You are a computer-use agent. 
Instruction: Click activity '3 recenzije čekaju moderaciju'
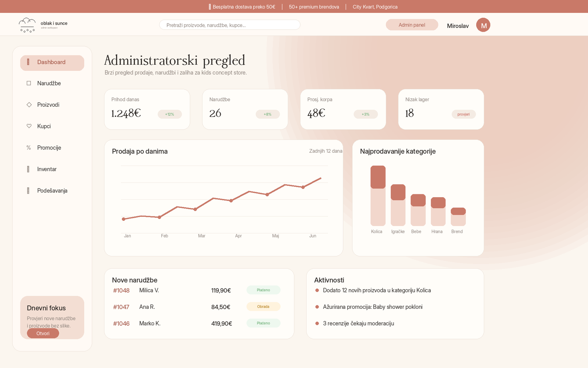[358, 323]
